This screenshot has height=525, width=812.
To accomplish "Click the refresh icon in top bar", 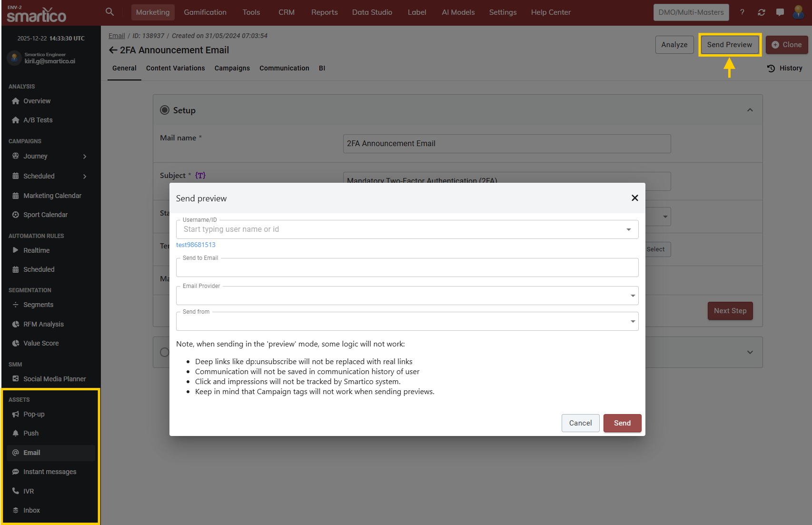I will point(761,12).
